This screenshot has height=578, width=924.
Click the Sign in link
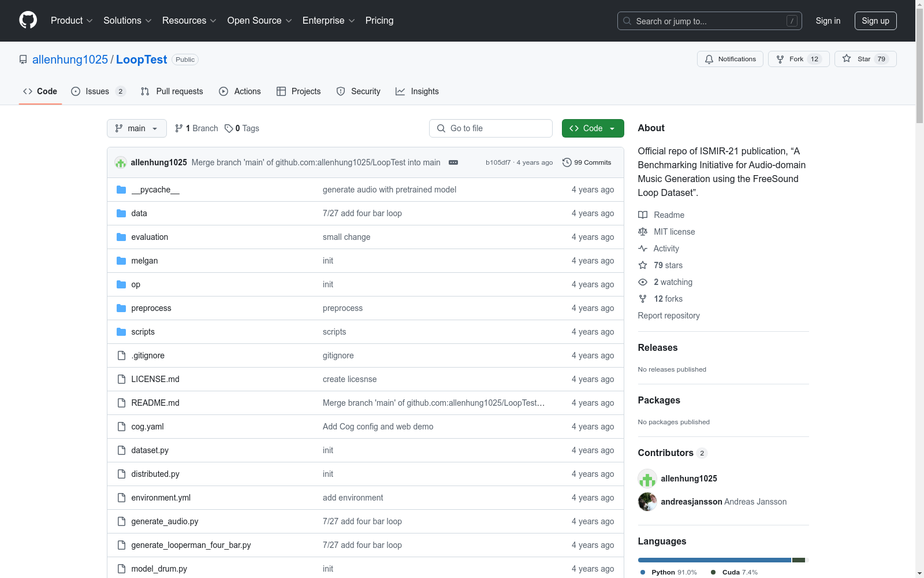tap(828, 21)
